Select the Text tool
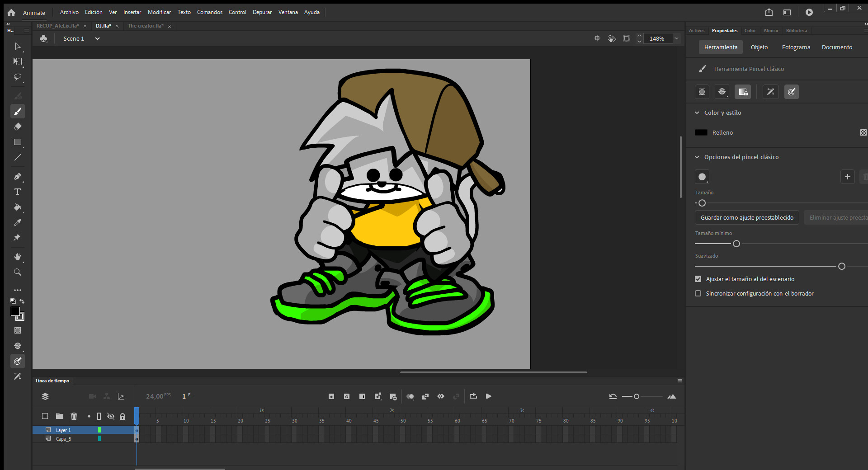Viewport: 868px width, 470px height. click(18, 192)
